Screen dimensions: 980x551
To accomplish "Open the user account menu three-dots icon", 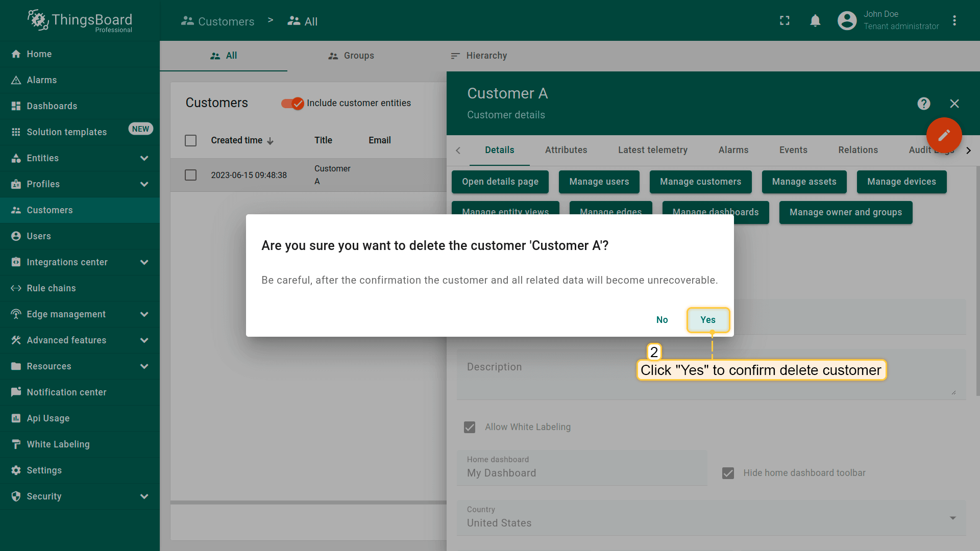I will [x=954, y=21].
